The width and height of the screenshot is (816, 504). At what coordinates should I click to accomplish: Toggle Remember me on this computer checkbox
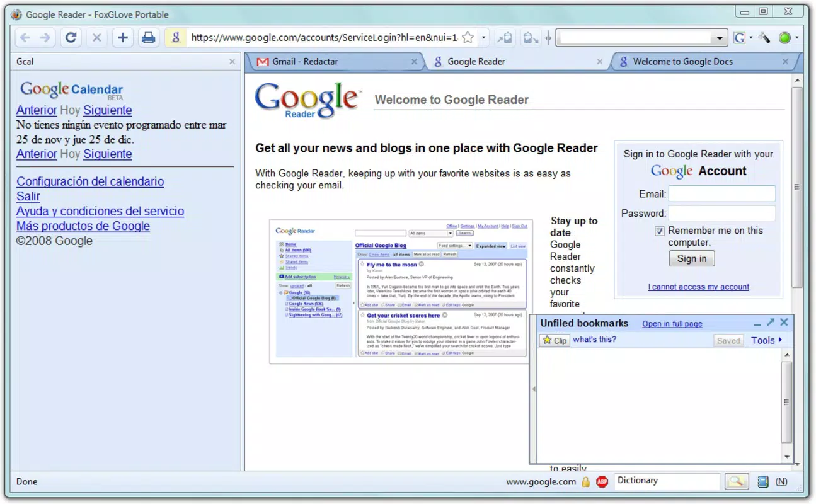pos(659,231)
